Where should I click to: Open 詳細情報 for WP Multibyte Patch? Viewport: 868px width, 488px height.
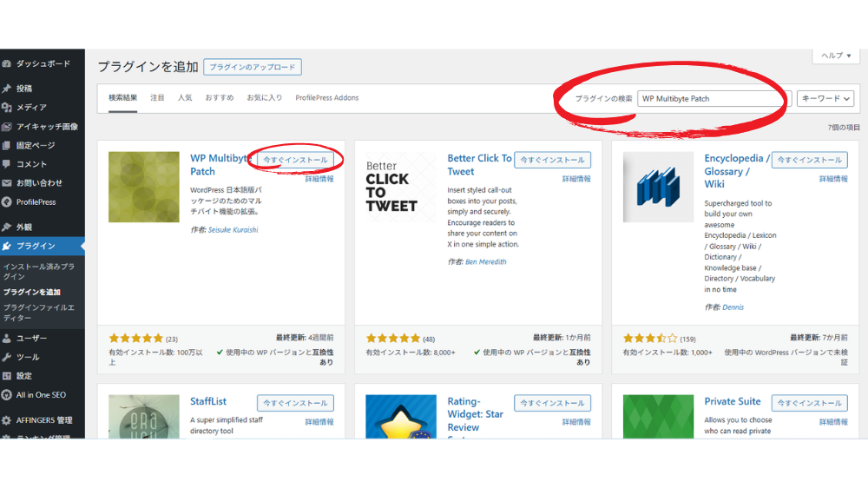pos(319,179)
